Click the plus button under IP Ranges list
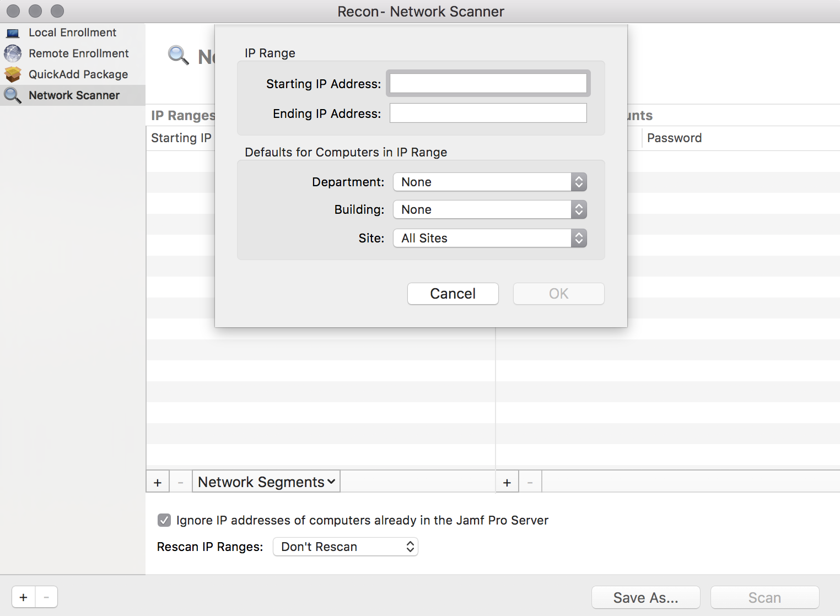This screenshot has width=840, height=616. [158, 483]
